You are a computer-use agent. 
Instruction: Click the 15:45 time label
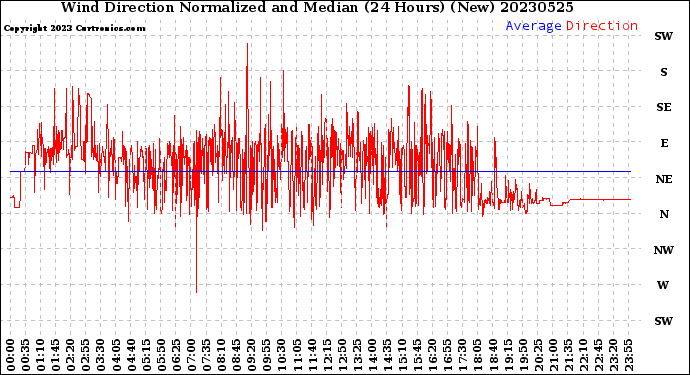pyautogui.click(x=417, y=355)
